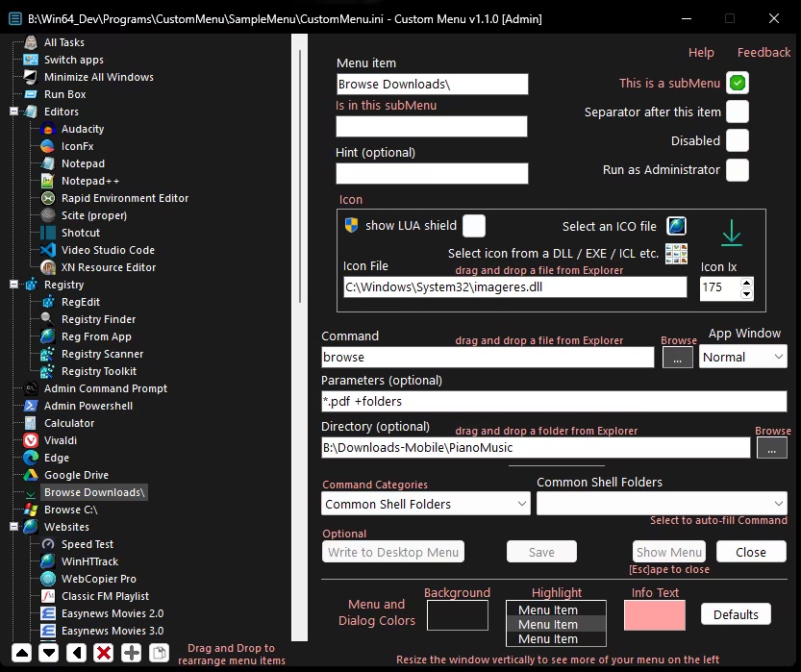Pick the Info Text pink color swatch
This screenshot has width=801, height=672.
point(654,615)
